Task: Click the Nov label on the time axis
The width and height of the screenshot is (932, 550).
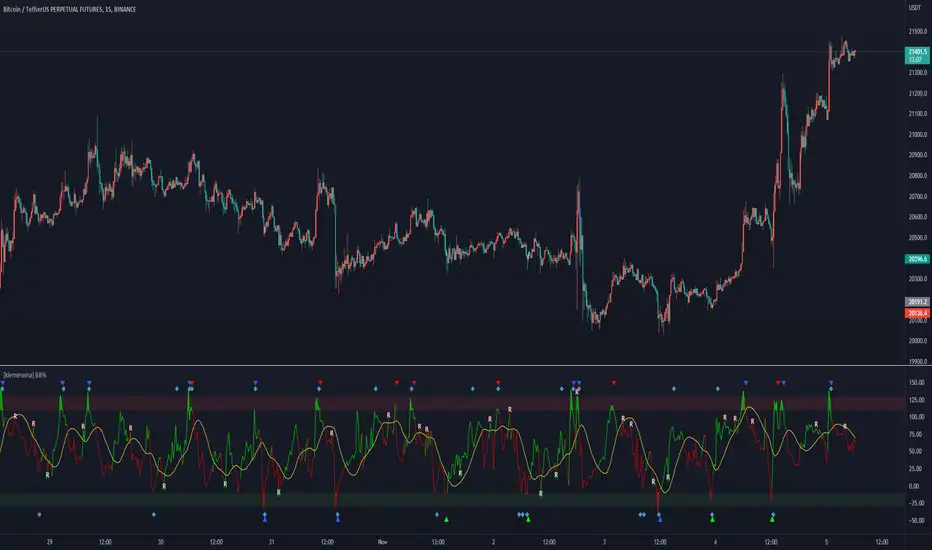Action: 381,541
